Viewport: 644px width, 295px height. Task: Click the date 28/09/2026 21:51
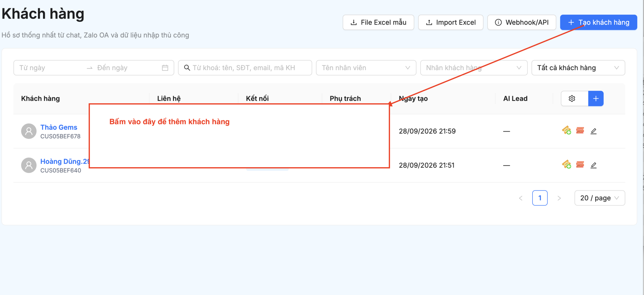click(427, 165)
